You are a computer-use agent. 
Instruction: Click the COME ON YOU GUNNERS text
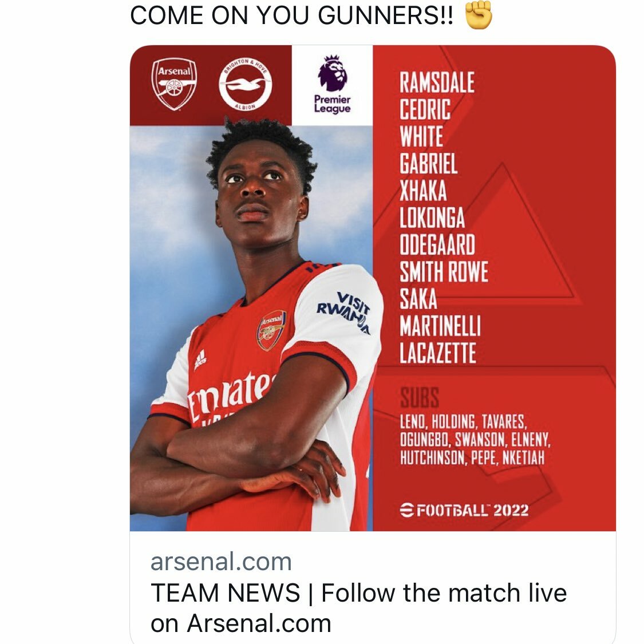click(x=292, y=15)
